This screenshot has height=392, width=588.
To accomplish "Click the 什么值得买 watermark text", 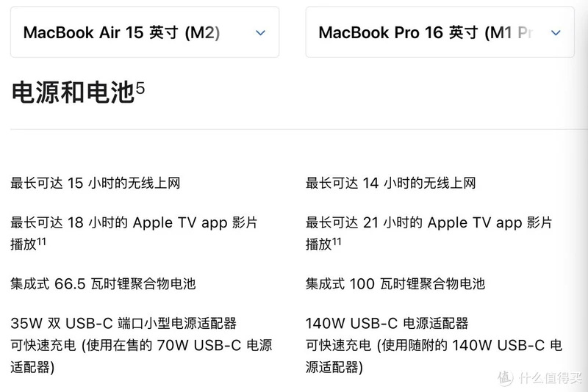I will [551, 378].
